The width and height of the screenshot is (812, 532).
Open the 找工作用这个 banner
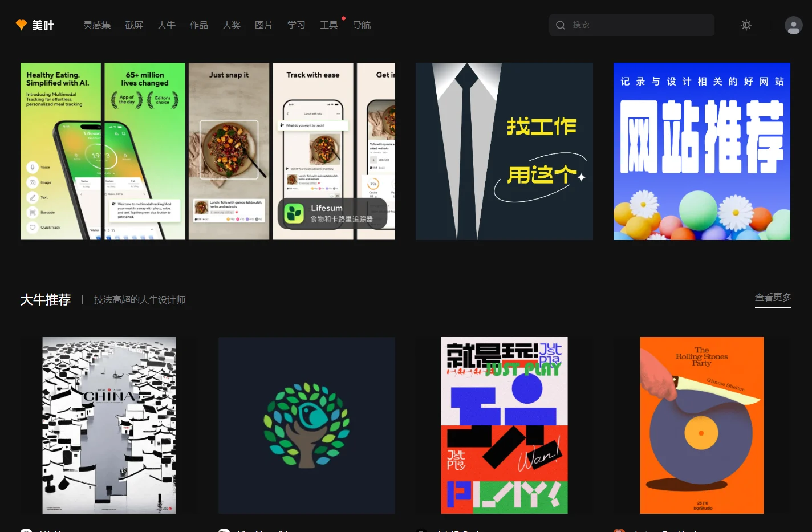coord(504,151)
